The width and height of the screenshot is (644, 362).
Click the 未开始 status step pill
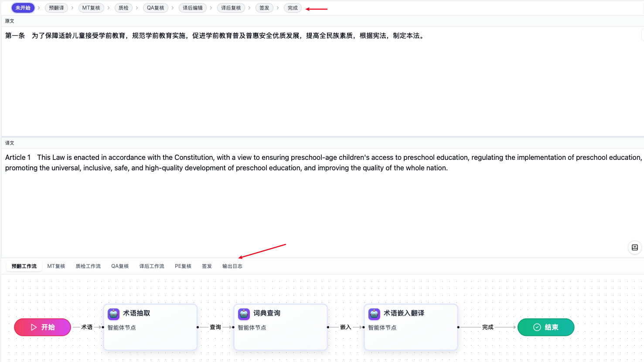pos(23,8)
